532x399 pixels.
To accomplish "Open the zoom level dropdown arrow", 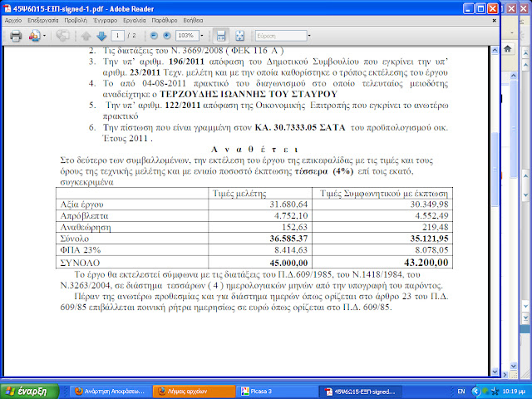I will 202,36.
